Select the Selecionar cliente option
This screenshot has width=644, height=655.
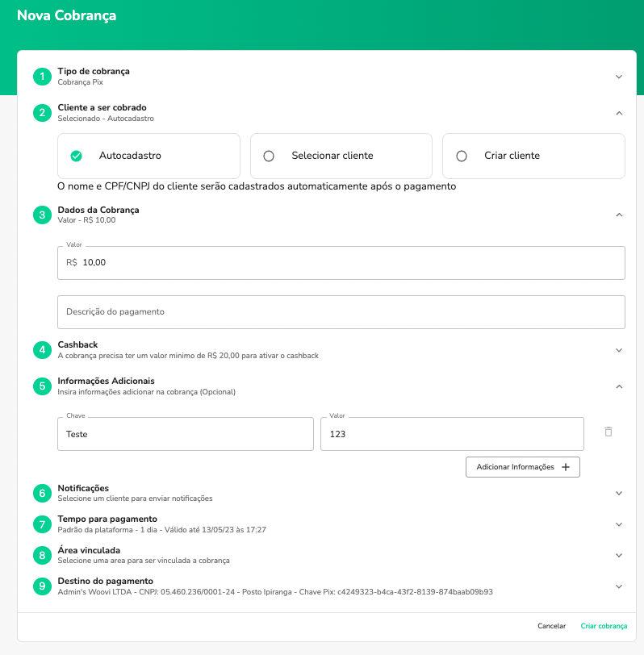pos(341,155)
